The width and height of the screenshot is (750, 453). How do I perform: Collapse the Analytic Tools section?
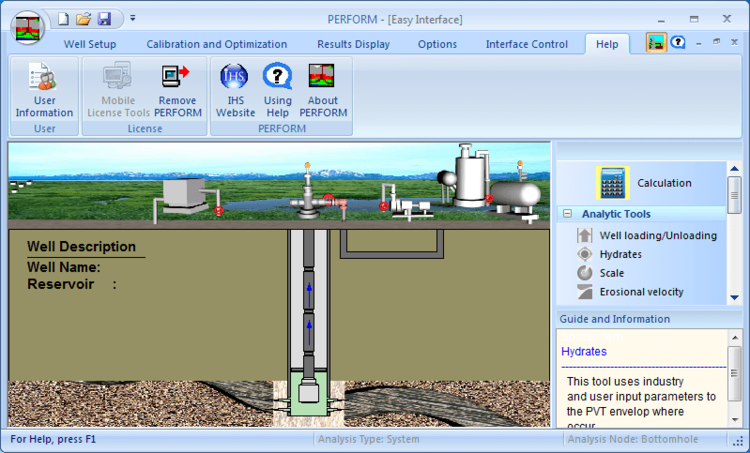pos(568,214)
